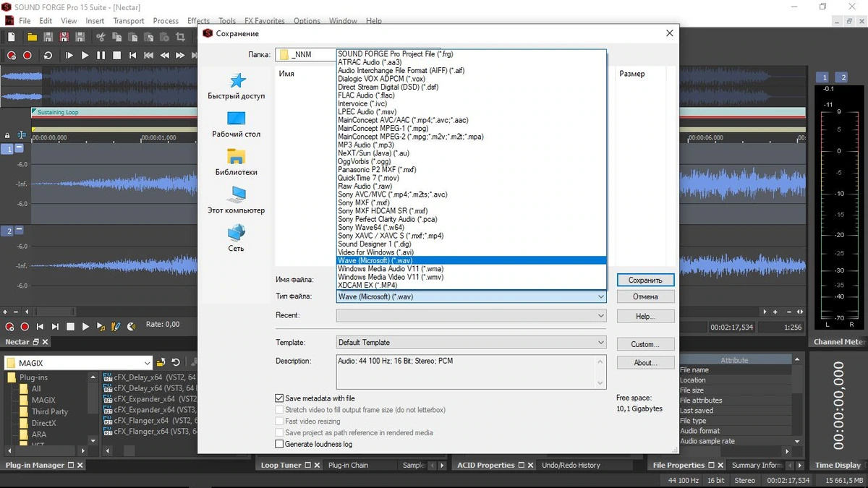Click the Cut scissors toolbar icon
868x488 pixels.
tap(101, 36)
